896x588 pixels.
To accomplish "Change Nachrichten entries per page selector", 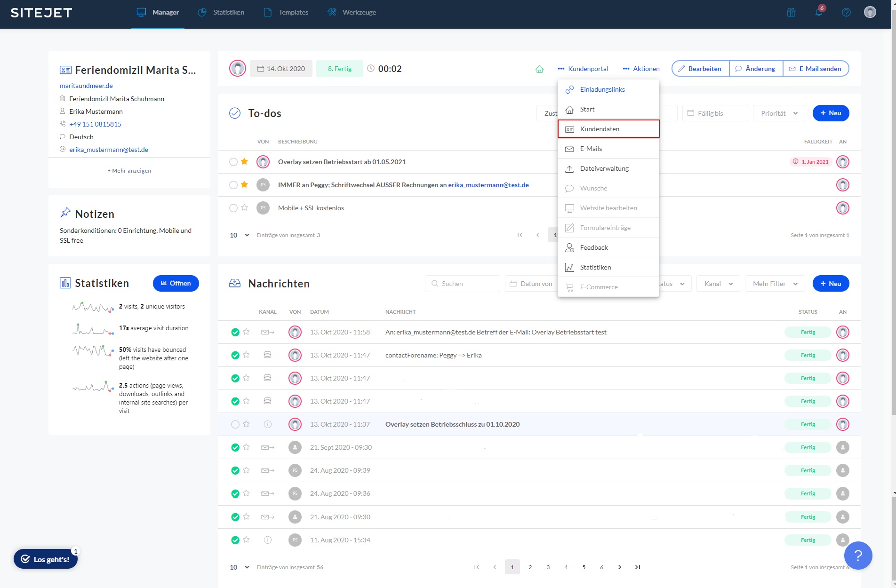I will 239,567.
